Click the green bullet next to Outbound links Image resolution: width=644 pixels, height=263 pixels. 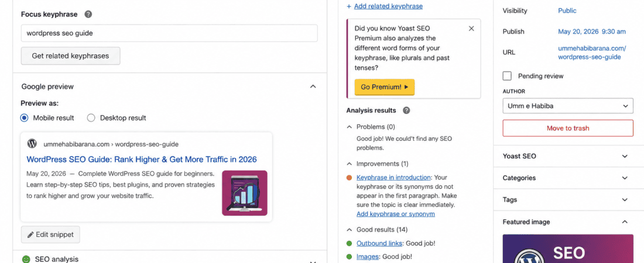349,243
